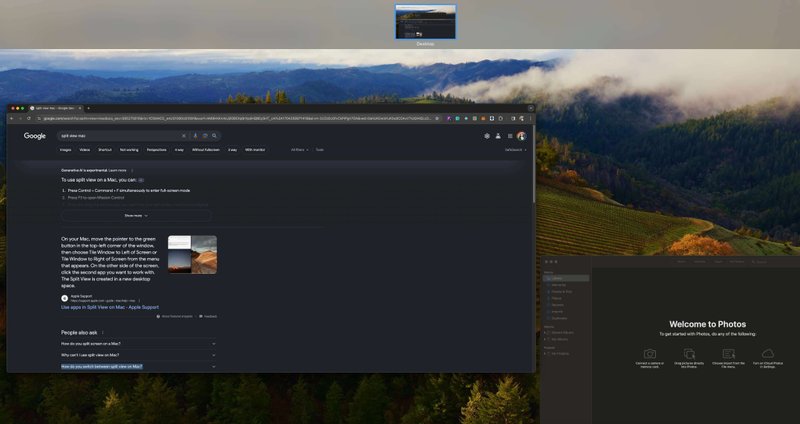Select the Desktop space thumbnail in Mission Control

pos(425,22)
